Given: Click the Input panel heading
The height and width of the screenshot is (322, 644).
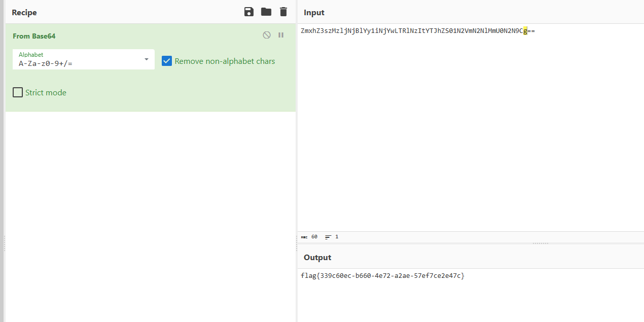Looking at the screenshot, I should click(314, 12).
